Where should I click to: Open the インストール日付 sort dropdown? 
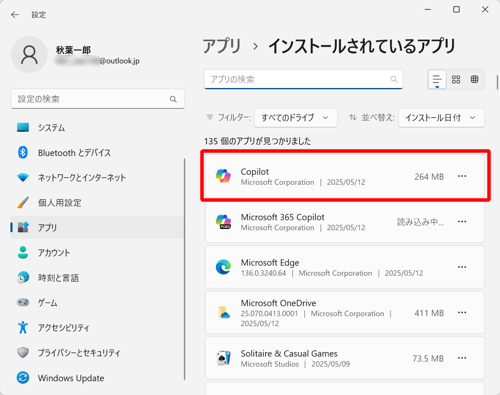click(441, 118)
